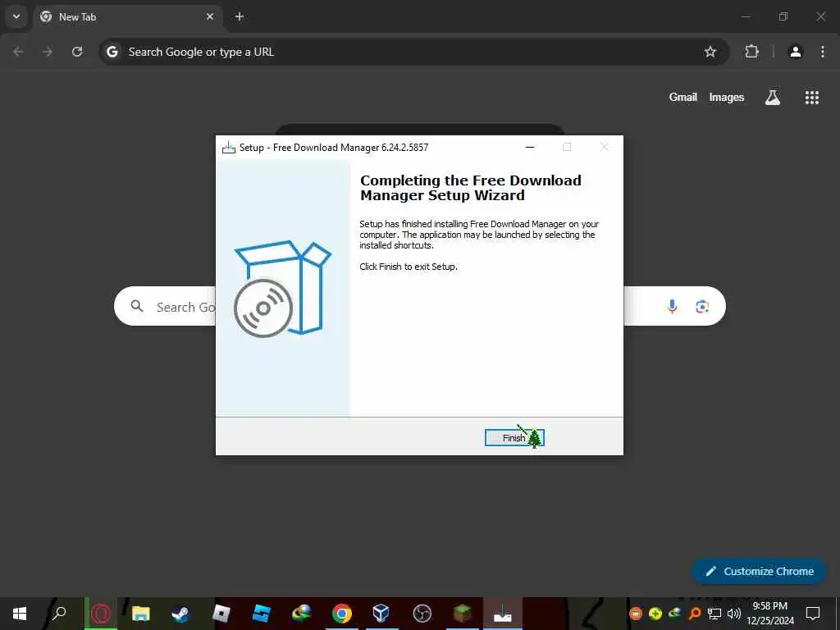840x630 pixels.
Task: Open Gmail link
Action: [x=683, y=97]
